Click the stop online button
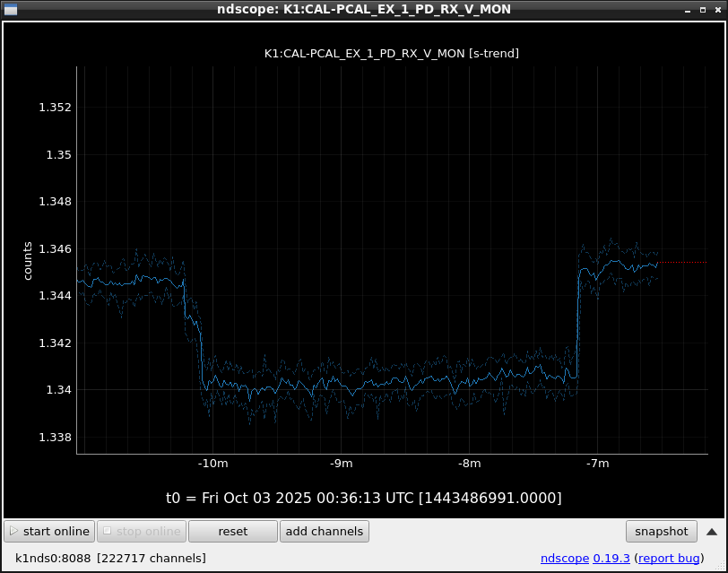 click(142, 532)
